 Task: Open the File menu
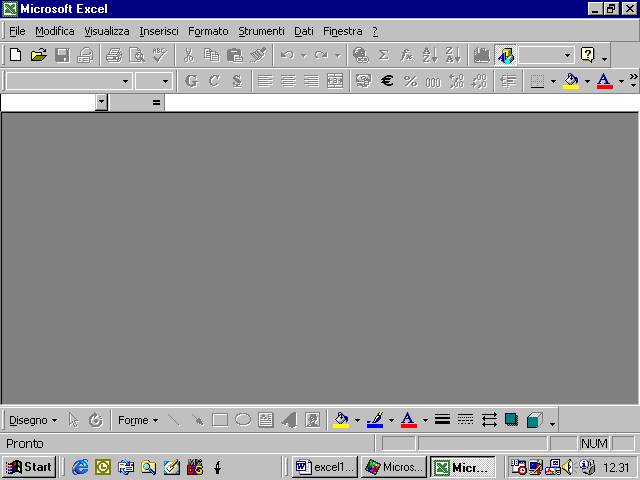[17, 31]
